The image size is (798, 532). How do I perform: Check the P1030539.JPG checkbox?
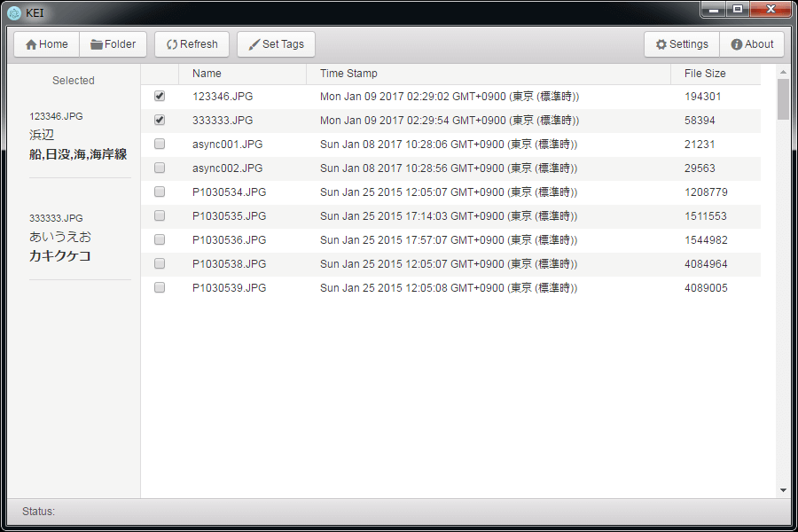click(160, 287)
